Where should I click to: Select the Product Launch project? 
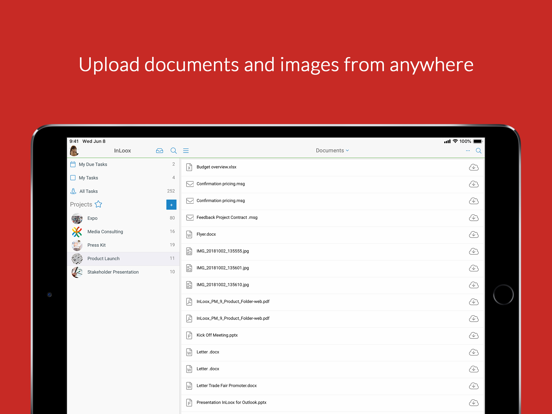[123, 258]
